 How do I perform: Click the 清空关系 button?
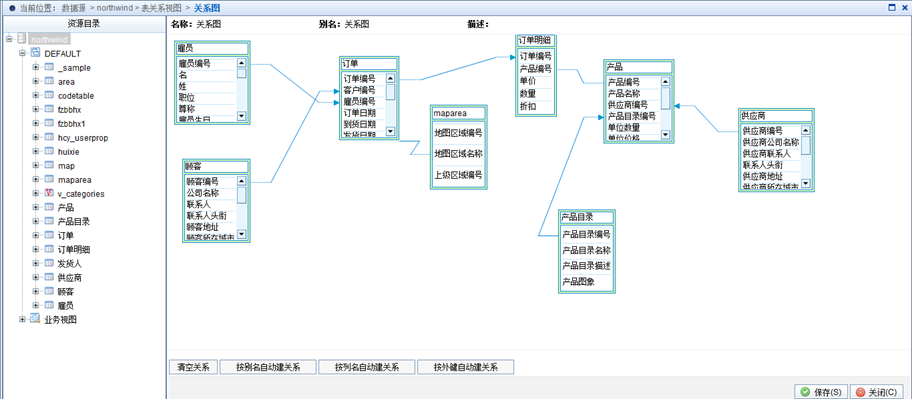pos(193,367)
